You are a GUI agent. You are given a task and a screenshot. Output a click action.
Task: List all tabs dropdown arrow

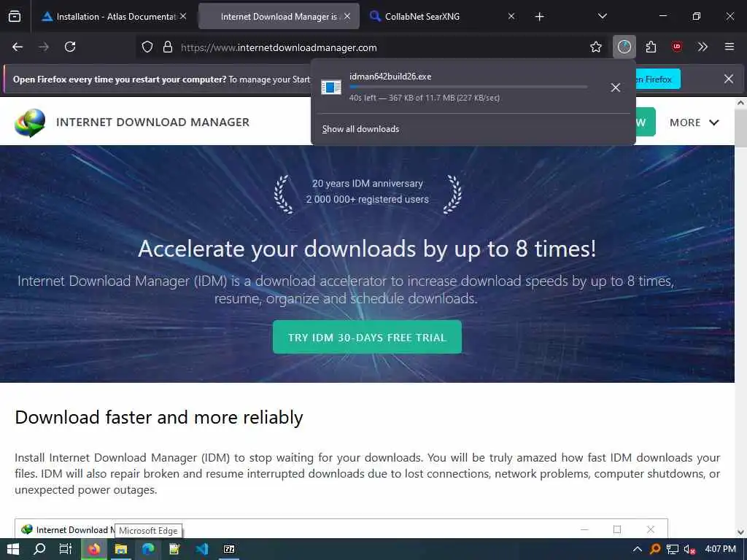pyautogui.click(x=602, y=16)
